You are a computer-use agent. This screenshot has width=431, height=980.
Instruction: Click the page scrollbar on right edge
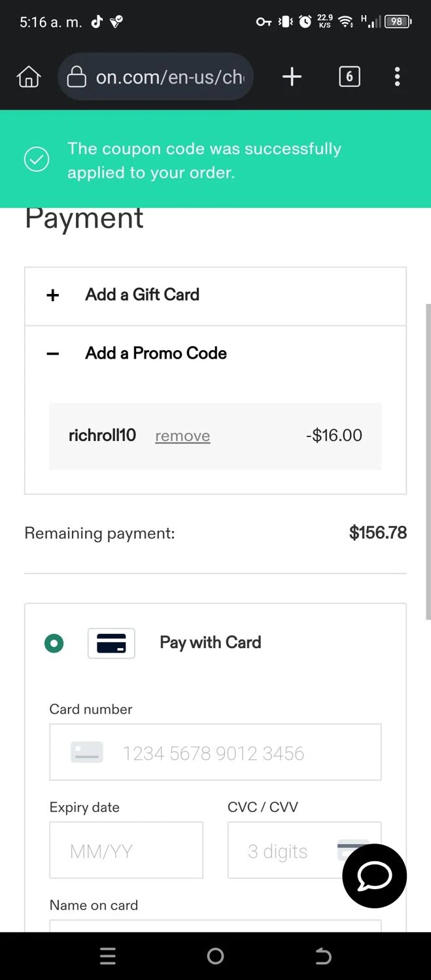pos(428,461)
